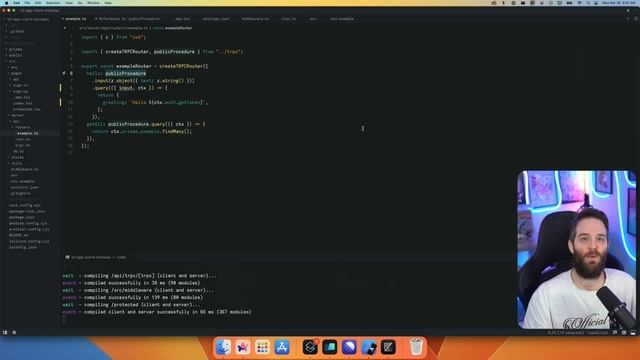Open root.ts in the file tree

point(22,140)
